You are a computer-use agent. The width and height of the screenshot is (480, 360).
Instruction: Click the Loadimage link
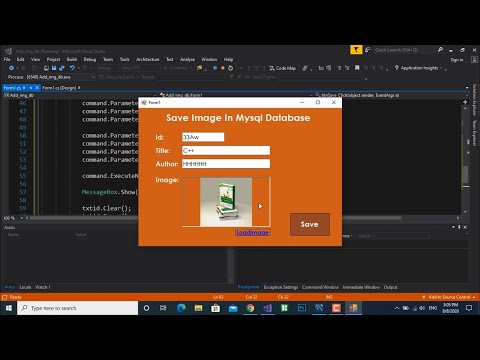[252, 233]
